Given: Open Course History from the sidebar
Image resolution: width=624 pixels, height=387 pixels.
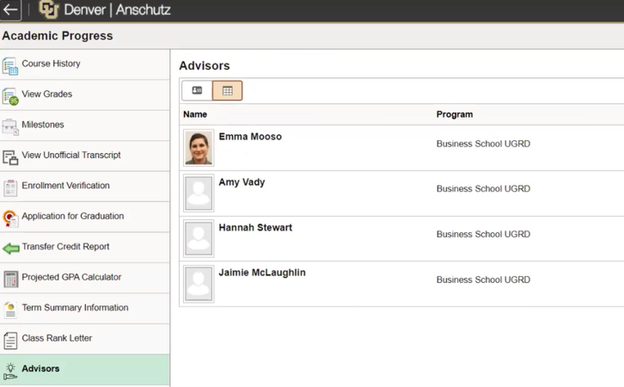Looking at the screenshot, I should (x=85, y=64).
